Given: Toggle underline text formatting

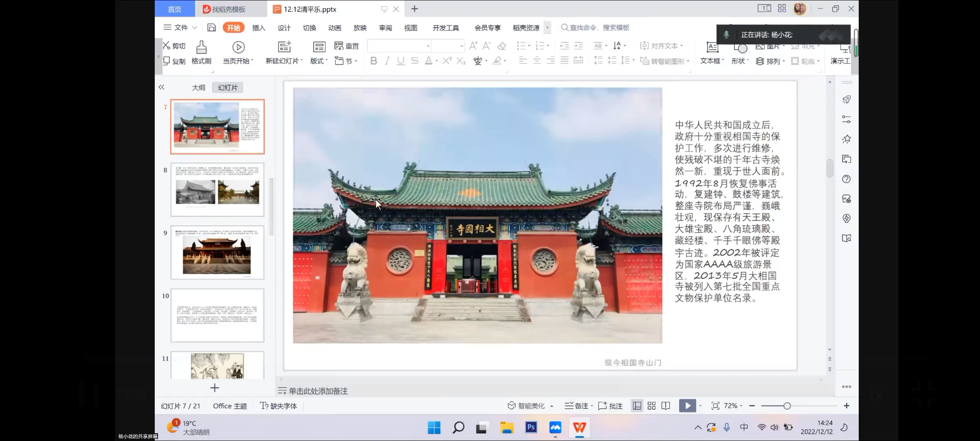Looking at the screenshot, I should [x=401, y=61].
